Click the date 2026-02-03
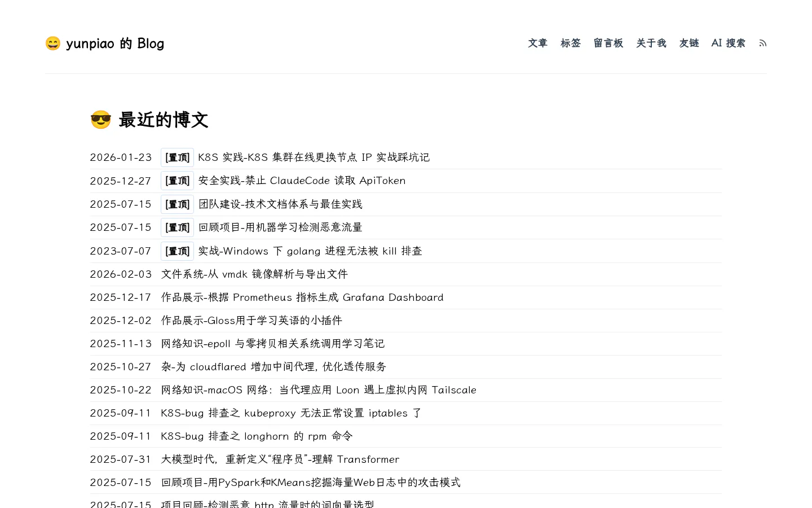The width and height of the screenshot is (812, 508). coord(121,274)
